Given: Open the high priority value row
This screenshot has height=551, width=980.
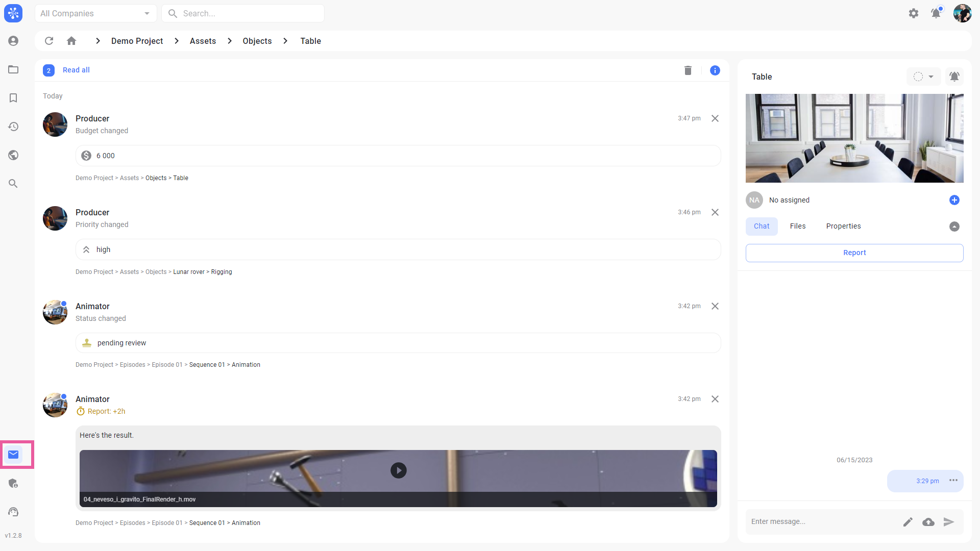Looking at the screenshot, I should (398, 249).
